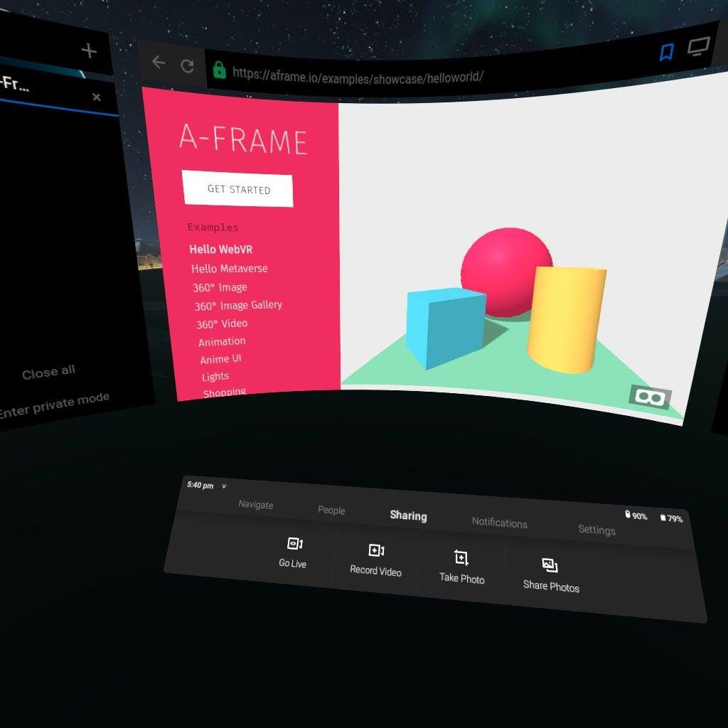This screenshot has height=728, width=728.
Task: Select the A-Fr... browser tab
Action: 51,89
